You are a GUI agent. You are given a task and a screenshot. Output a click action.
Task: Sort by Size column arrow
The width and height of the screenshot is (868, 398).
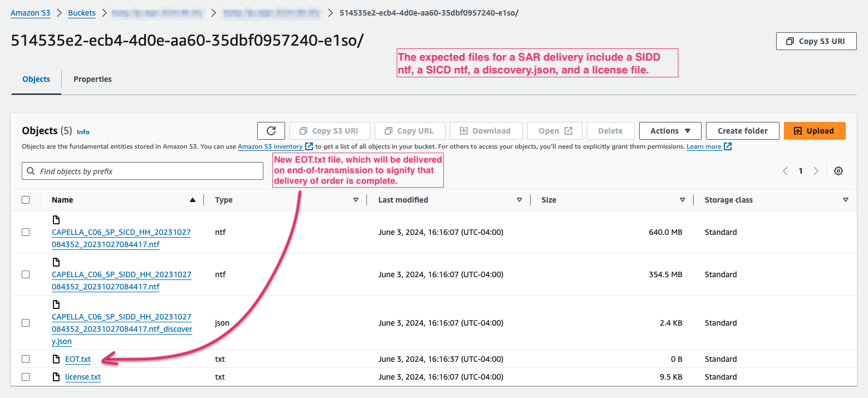pyautogui.click(x=682, y=200)
